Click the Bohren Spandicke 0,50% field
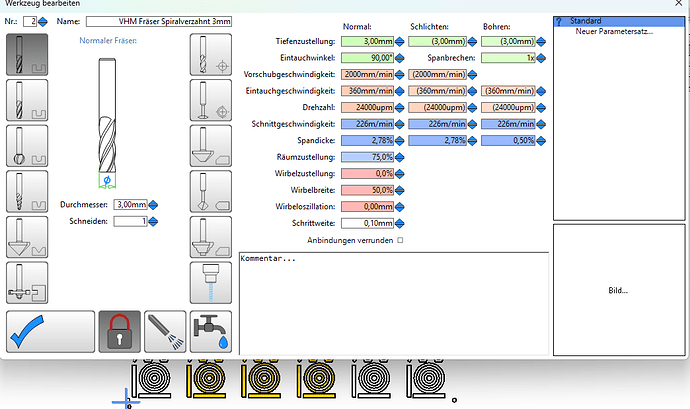The width and height of the screenshot is (690, 409). click(x=508, y=141)
